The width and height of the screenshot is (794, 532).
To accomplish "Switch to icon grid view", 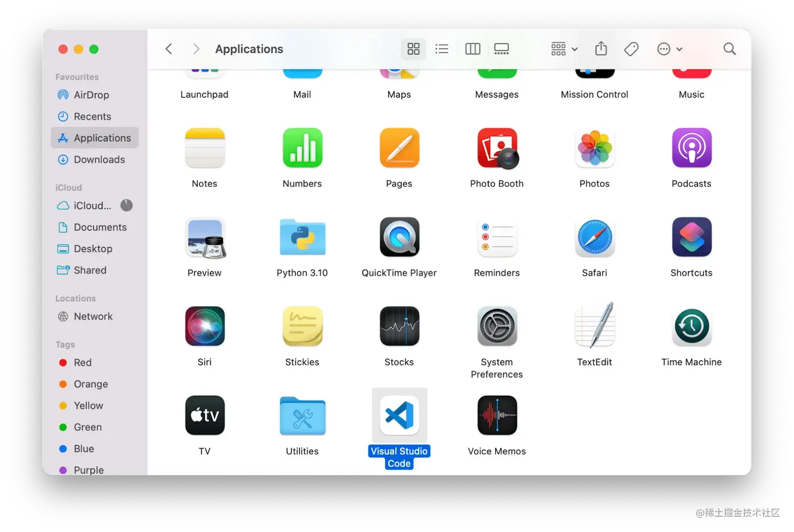I will (x=414, y=49).
